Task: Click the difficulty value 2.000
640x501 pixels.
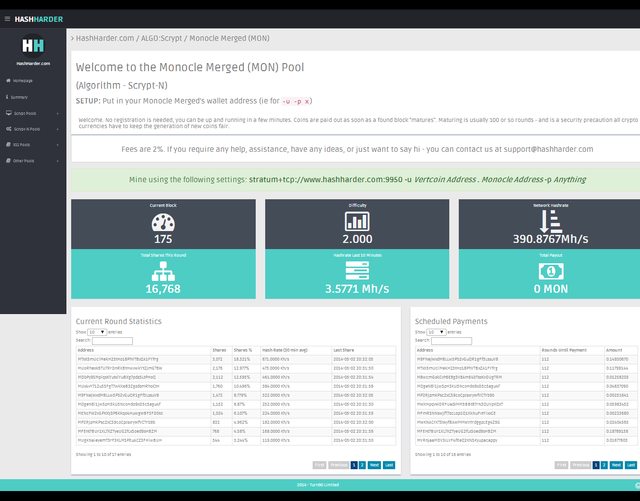Action: (357, 239)
